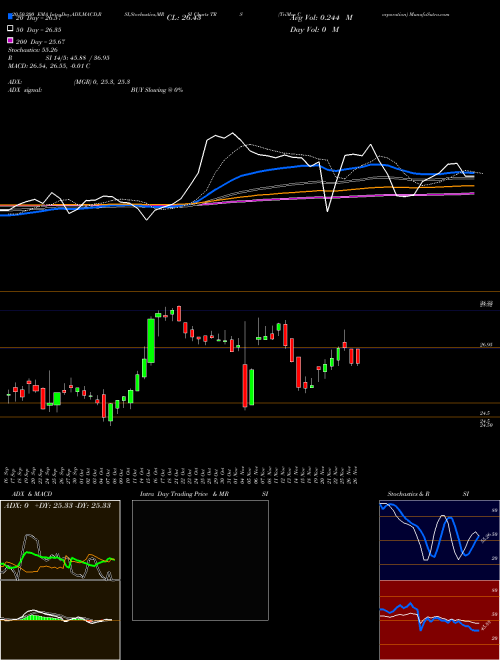The width and height of the screenshot is (500, 660).
Task: Click the 'Avg Vol: 0.244 M' label
Action: [321, 18]
